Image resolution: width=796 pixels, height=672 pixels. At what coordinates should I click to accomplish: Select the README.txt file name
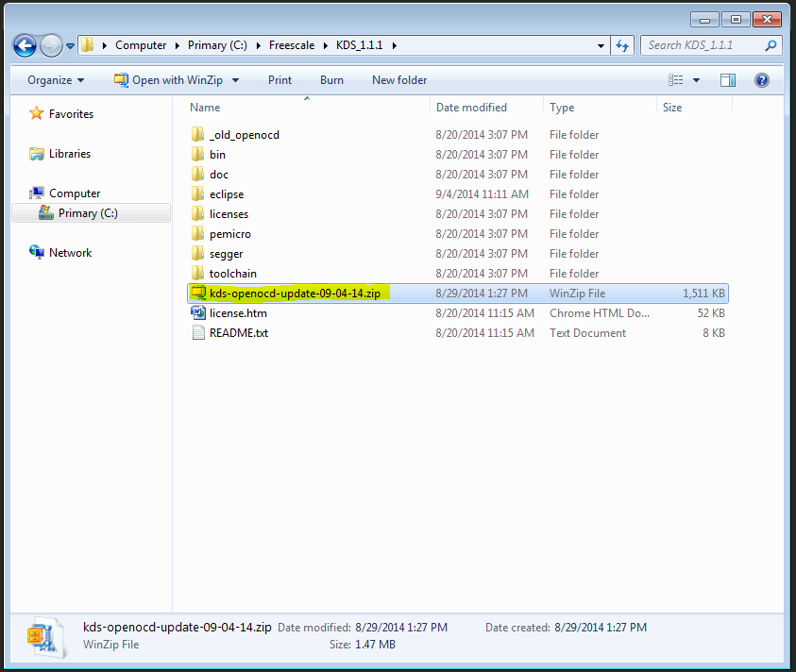239,333
